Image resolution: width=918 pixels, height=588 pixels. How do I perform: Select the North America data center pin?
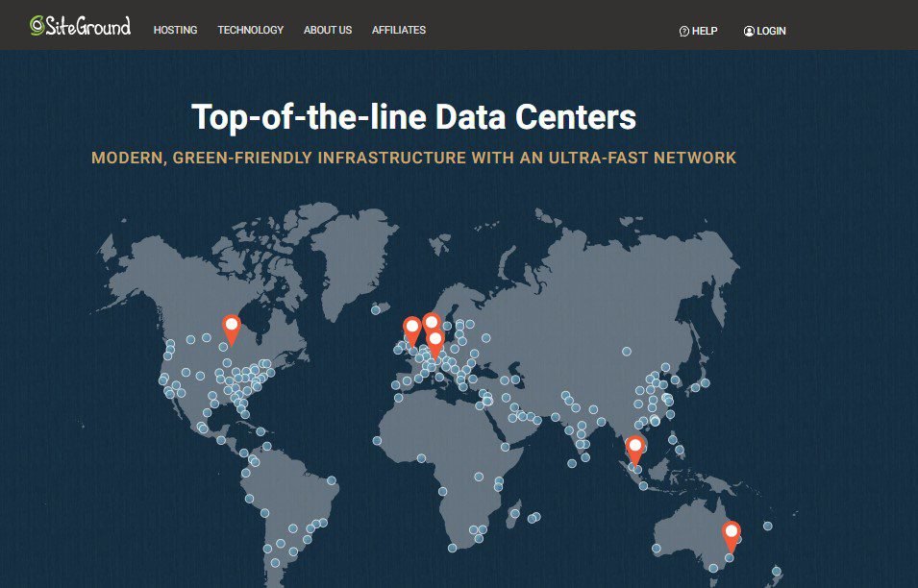[x=232, y=330]
